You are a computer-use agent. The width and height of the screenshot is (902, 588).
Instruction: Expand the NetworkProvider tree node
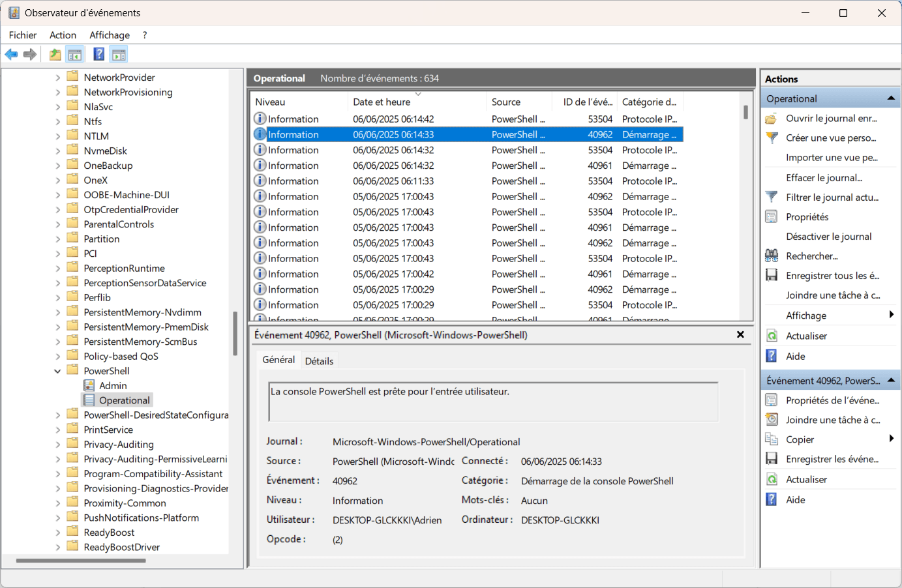coord(57,78)
